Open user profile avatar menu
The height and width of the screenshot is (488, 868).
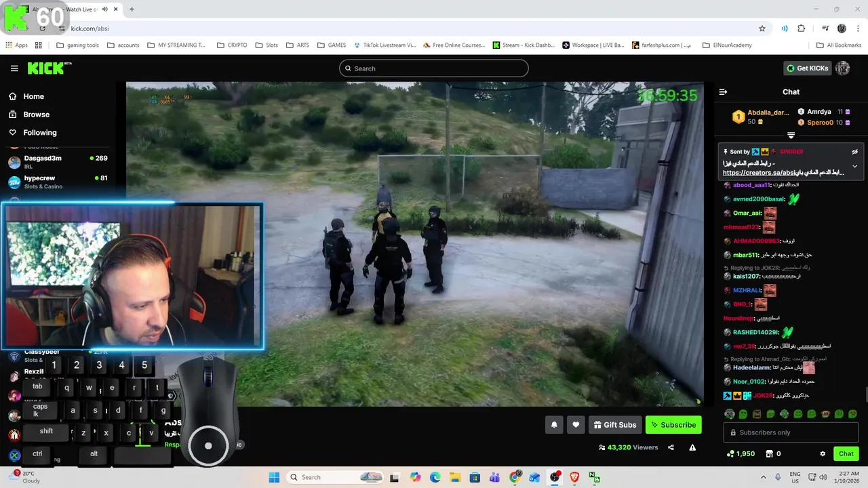843,68
